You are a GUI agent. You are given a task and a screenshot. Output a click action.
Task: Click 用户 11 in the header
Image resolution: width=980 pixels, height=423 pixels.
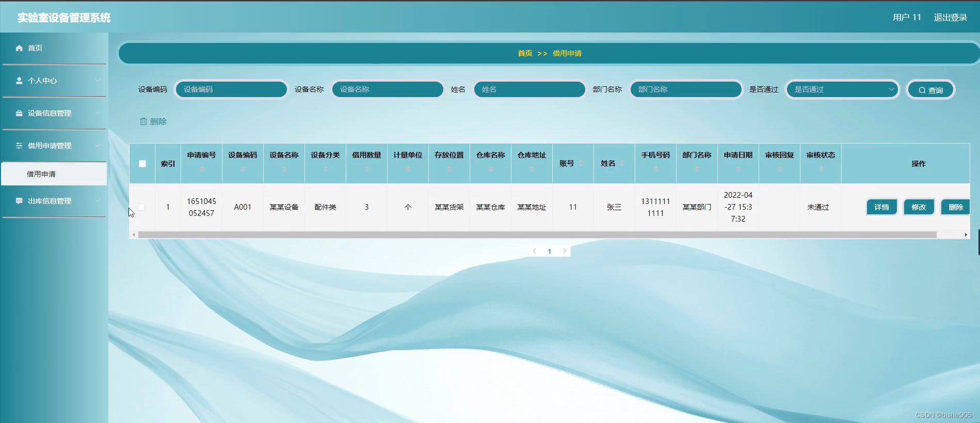pyautogui.click(x=907, y=18)
